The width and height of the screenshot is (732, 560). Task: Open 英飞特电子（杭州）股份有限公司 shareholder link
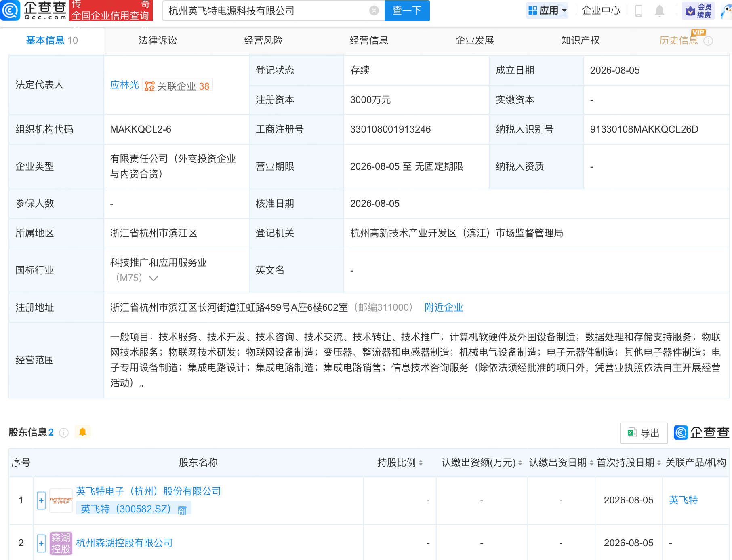point(149,491)
